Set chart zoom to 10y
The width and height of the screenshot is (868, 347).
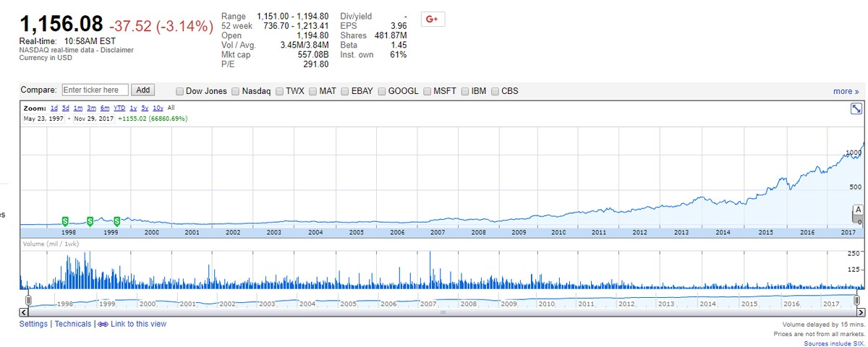pyautogui.click(x=158, y=108)
